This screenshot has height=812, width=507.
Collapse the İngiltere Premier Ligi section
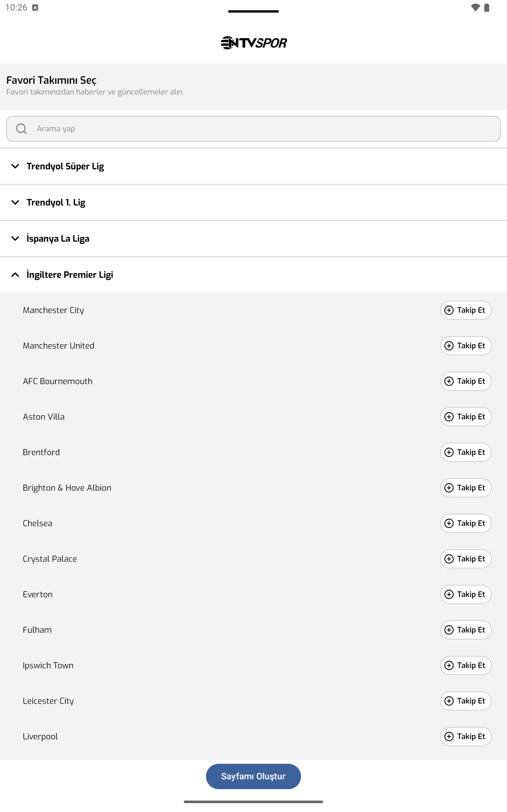point(253,274)
